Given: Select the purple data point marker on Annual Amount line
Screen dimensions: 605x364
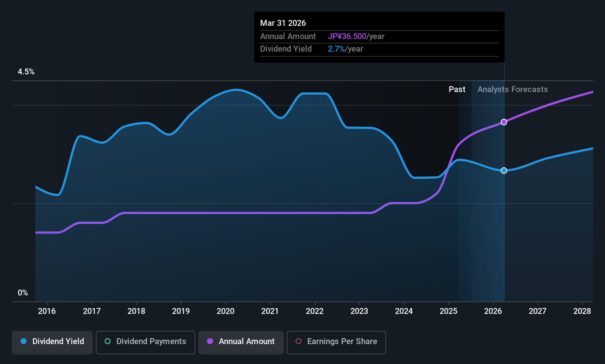Looking at the screenshot, I should [x=504, y=122].
